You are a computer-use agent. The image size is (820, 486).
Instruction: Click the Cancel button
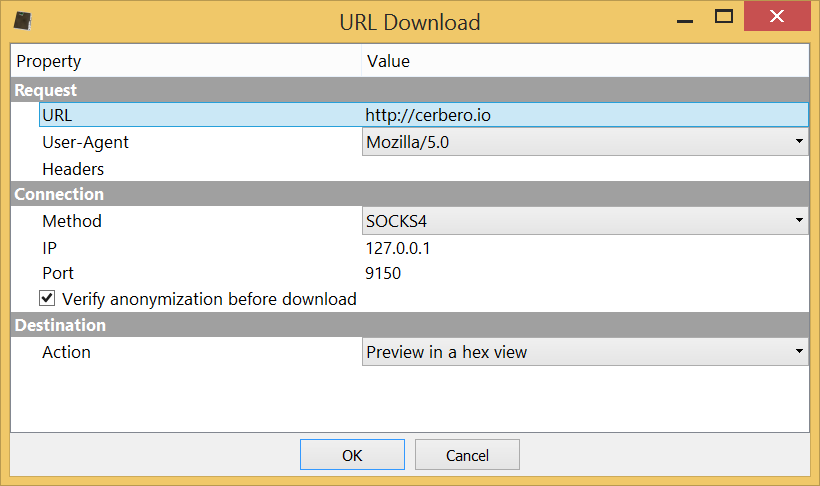tap(467, 455)
